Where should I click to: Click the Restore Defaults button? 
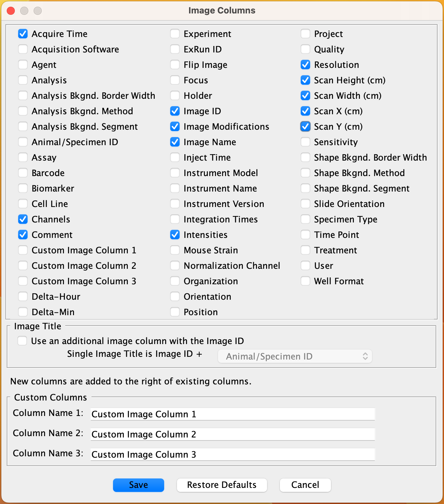pos(222,485)
